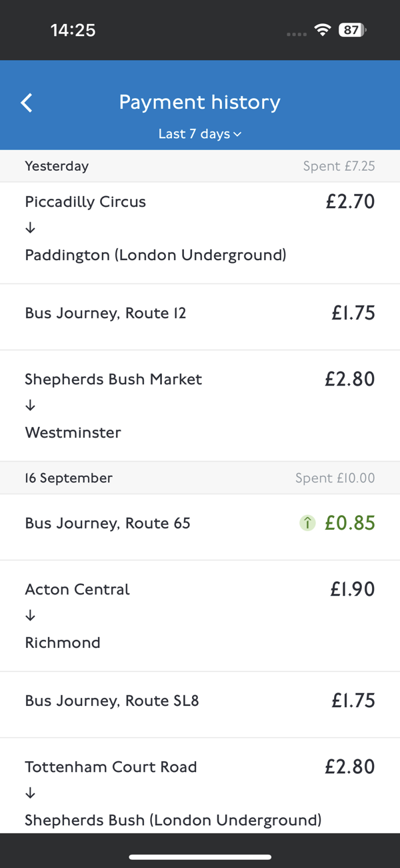Tap the £0.85 refund amount
The width and height of the screenshot is (400, 868).
(350, 524)
